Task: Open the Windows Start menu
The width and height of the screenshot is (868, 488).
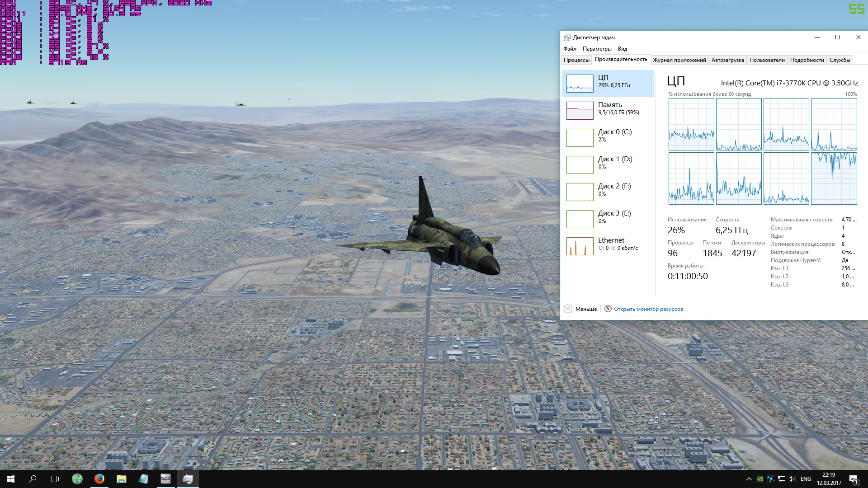Action: (x=11, y=479)
